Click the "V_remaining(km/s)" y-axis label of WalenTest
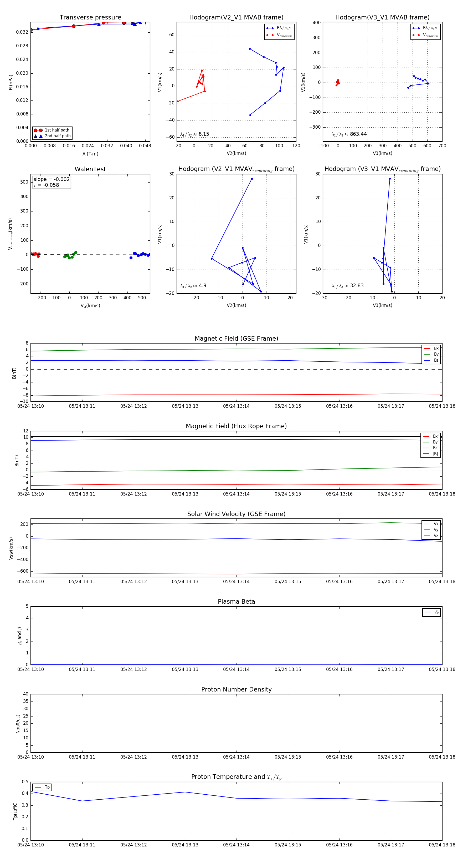Image resolution: width=473 pixels, height=868 pixels. point(11,234)
